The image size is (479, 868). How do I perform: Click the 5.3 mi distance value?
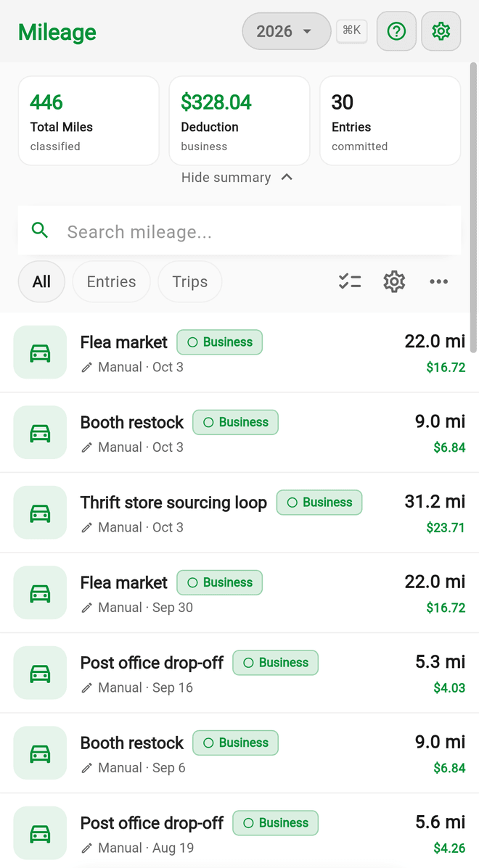click(x=441, y=662)
